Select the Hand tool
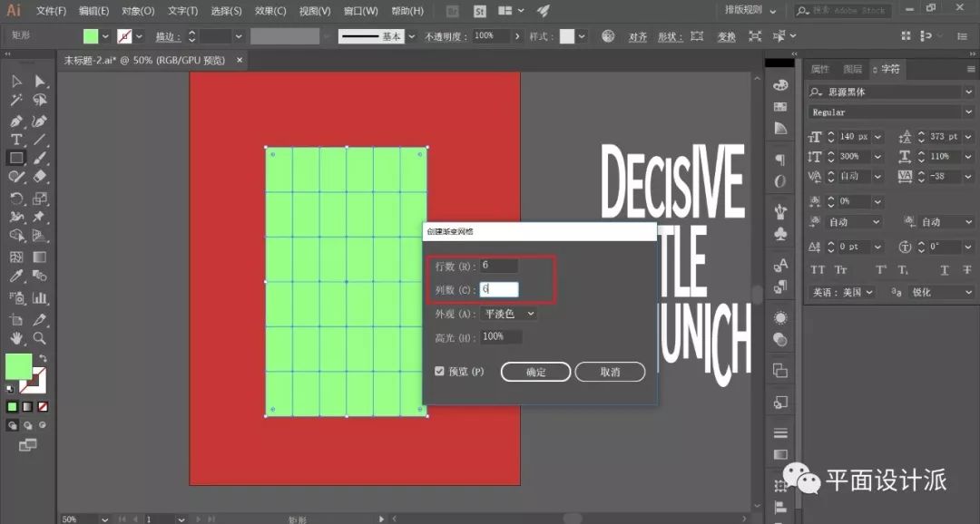The image size is (980, 524). (x=16, y=338)
